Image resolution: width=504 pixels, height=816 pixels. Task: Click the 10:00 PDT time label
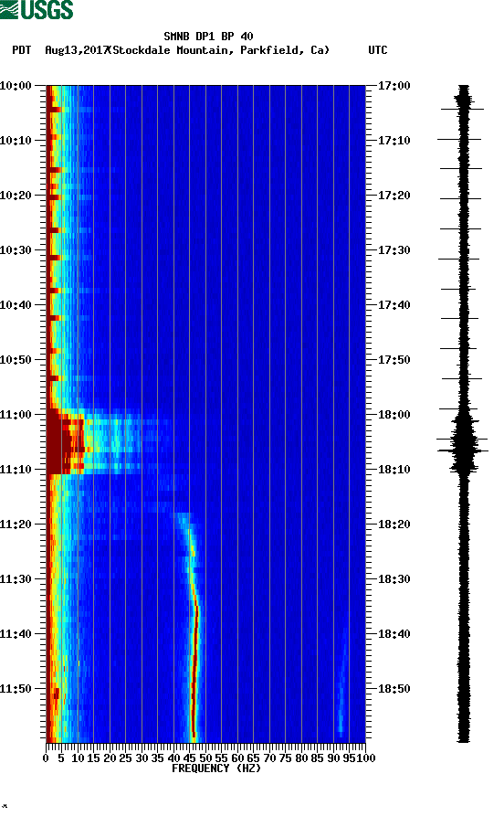(16, 85)
